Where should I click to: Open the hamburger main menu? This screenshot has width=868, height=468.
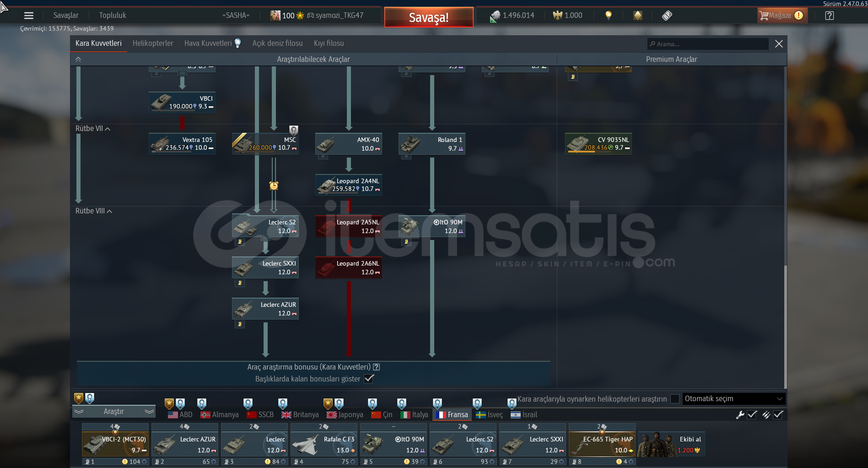tap(29, 16)
